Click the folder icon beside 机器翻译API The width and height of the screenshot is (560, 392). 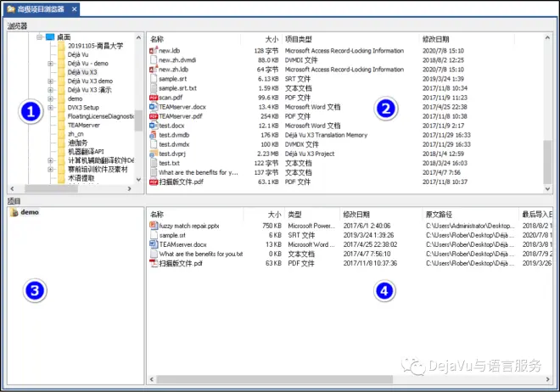[x=61, y=152]
